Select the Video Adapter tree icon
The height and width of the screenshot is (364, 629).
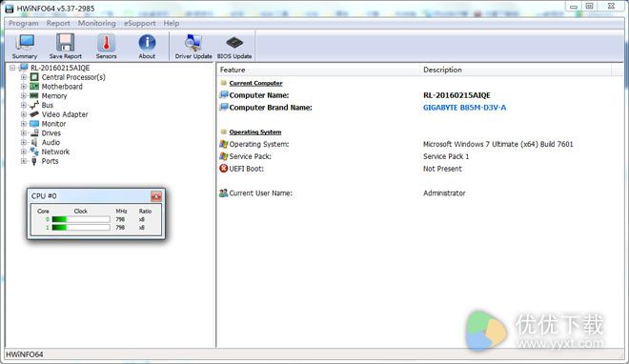tap(34, 114)
